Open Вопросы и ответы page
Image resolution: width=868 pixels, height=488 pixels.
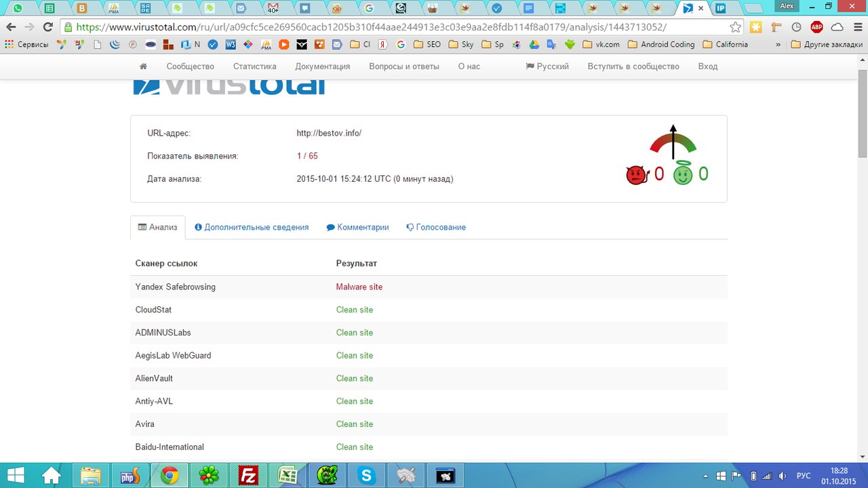click(x=404, y=66)
